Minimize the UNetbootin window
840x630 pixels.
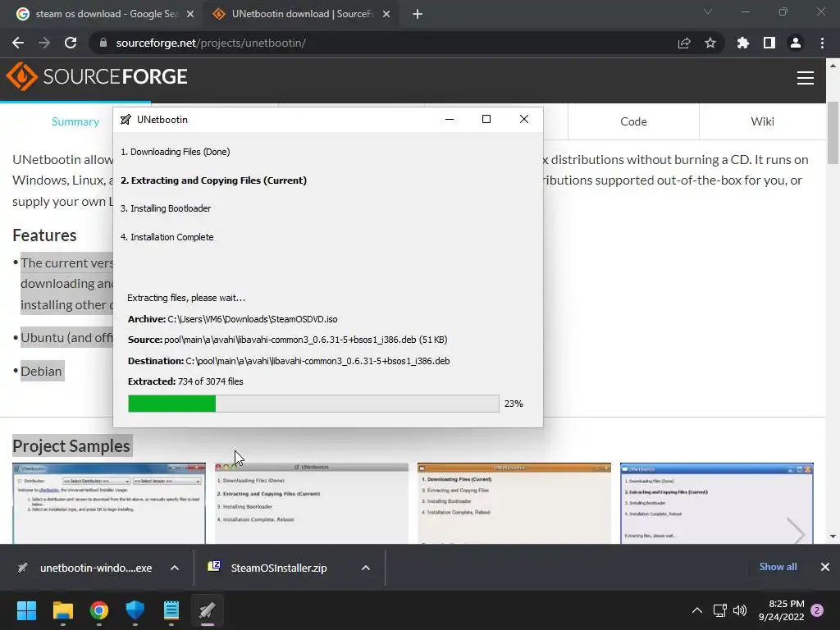(x=450, y=120)
